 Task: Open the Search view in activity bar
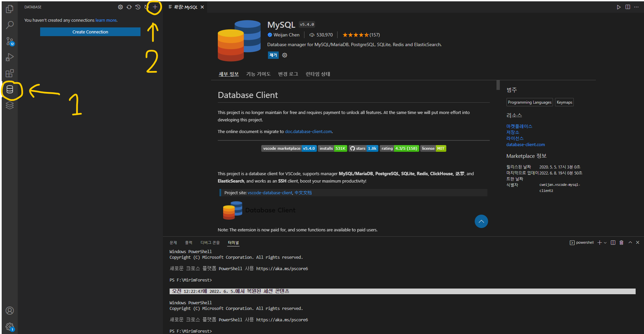[10, 25]
